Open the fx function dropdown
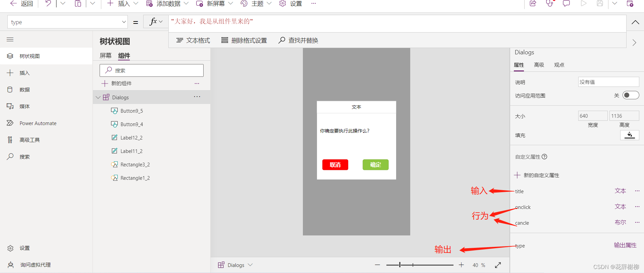644x273 pixels. 156,22
